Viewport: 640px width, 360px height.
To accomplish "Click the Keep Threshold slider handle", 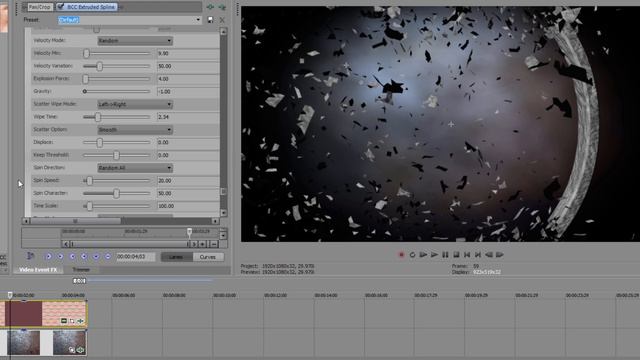I will (x=116, y=155).
